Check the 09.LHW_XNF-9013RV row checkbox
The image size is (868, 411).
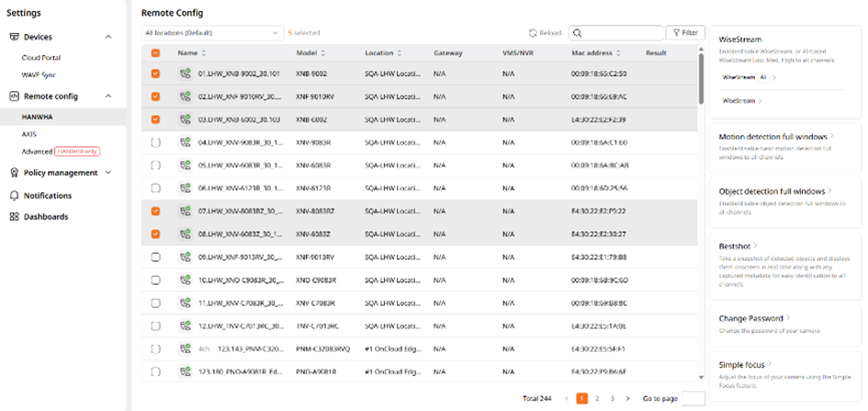tap(155, 257)
